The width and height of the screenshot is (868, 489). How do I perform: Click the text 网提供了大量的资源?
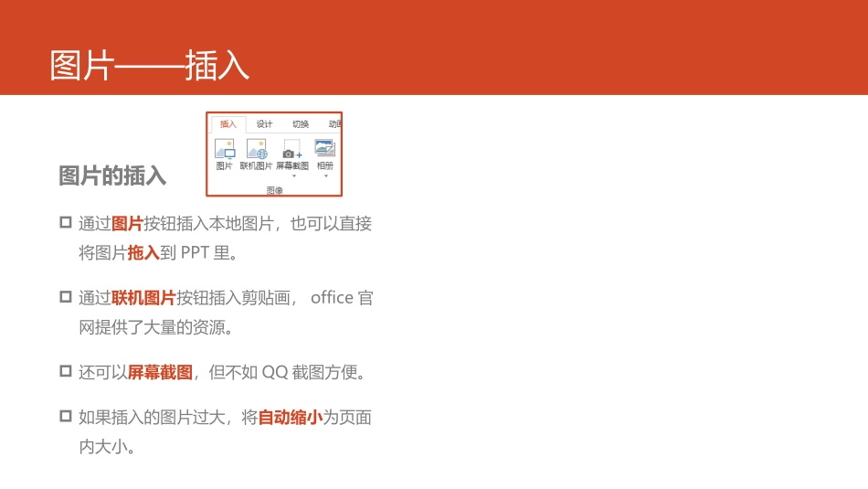[152, 327]
